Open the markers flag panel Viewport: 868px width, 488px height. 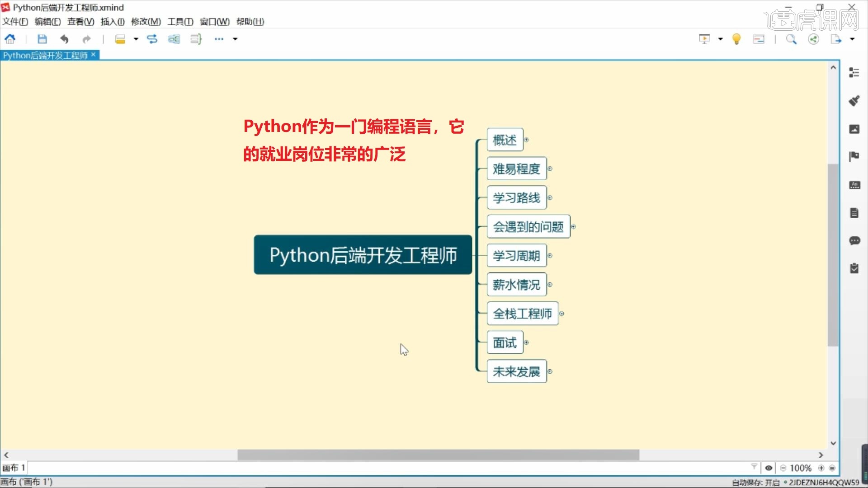click(854, 156)
